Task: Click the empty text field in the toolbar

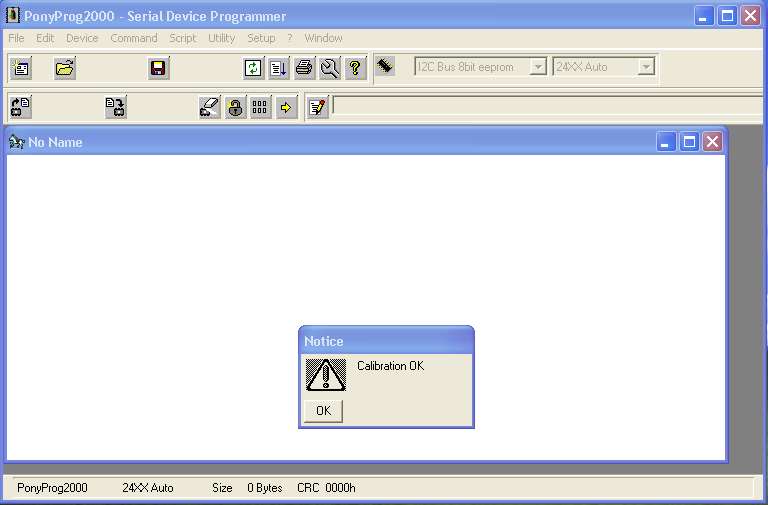Action: [x=548, y=105]
